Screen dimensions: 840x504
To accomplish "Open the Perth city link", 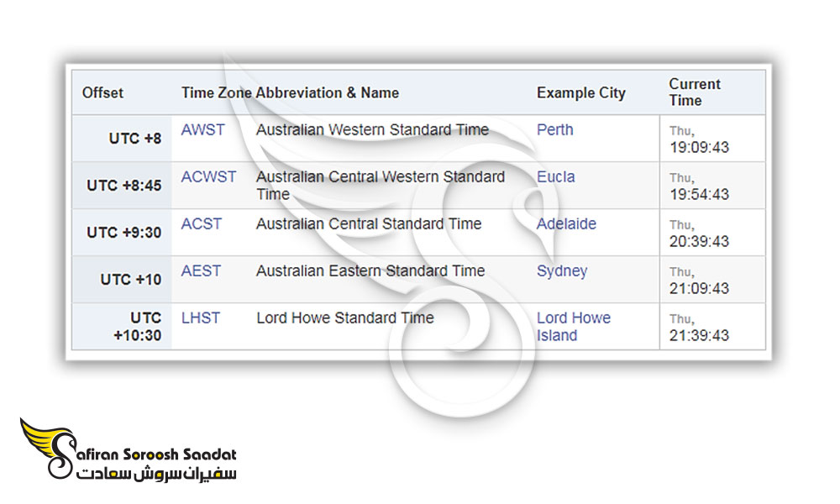I will pos(555,130).
